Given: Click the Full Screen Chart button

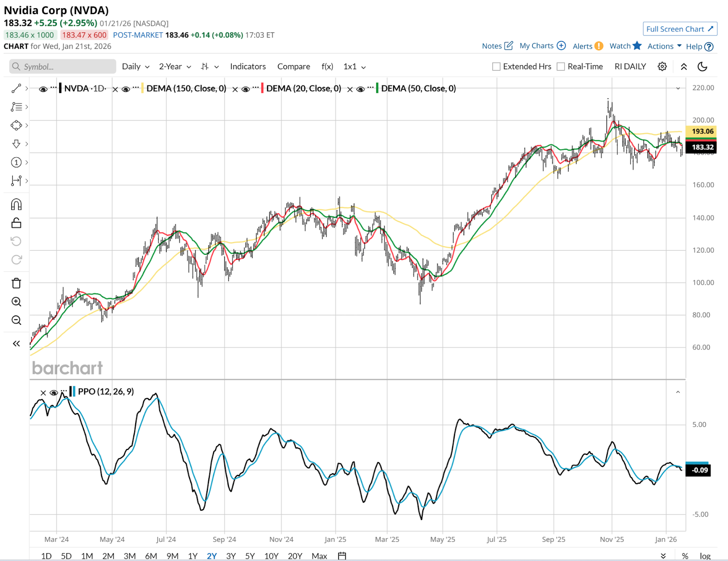Looking at the screenshot, I should tap(680, 29).
